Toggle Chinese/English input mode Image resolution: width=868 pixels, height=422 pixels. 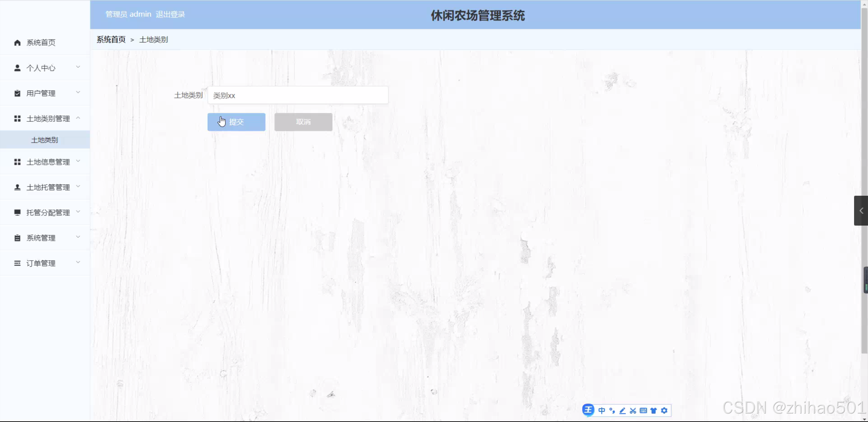602,410
